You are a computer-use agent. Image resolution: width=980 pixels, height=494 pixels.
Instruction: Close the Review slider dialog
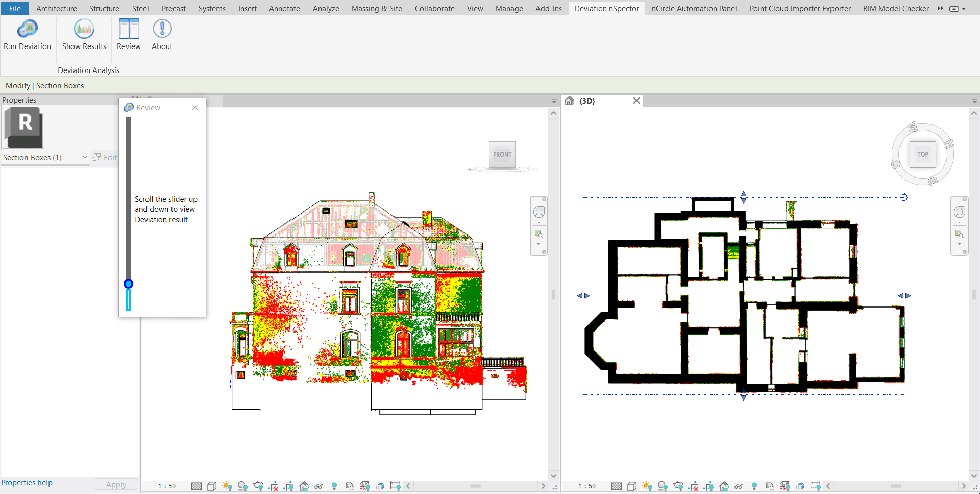pyautogui.click(x=195, y=107)
